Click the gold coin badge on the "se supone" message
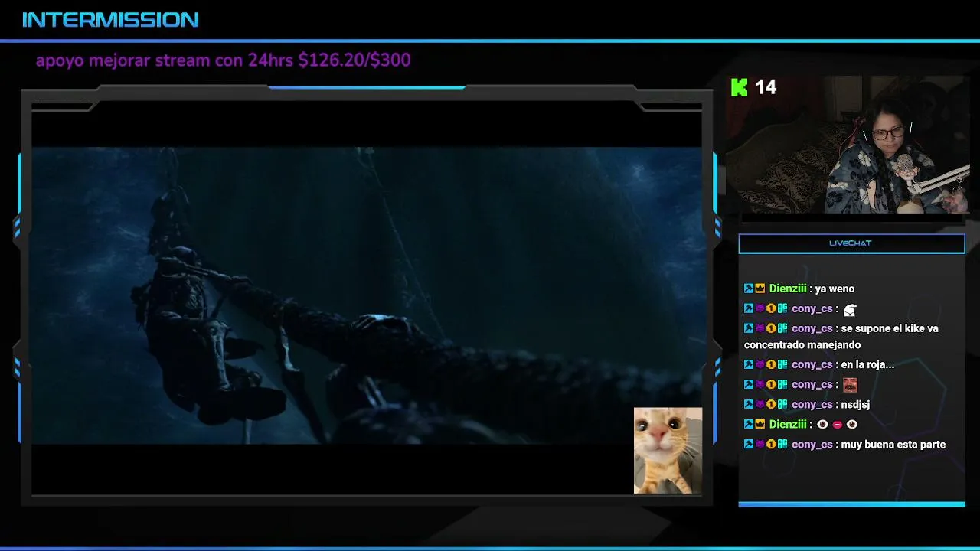The image size is (980, 551). (771, 328)
